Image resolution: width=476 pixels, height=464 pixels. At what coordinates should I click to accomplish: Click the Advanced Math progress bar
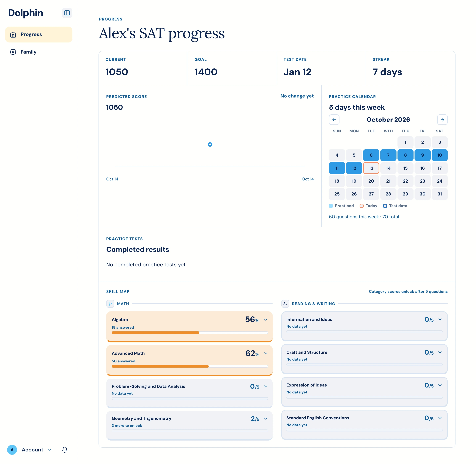[x=190, y=366]
